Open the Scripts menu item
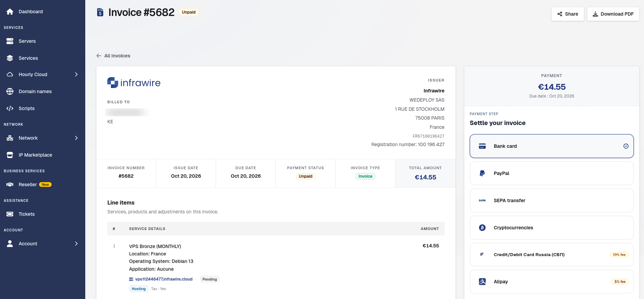Image resolution: width=644 pixels, height=299 pixels. tap(42, 108)
